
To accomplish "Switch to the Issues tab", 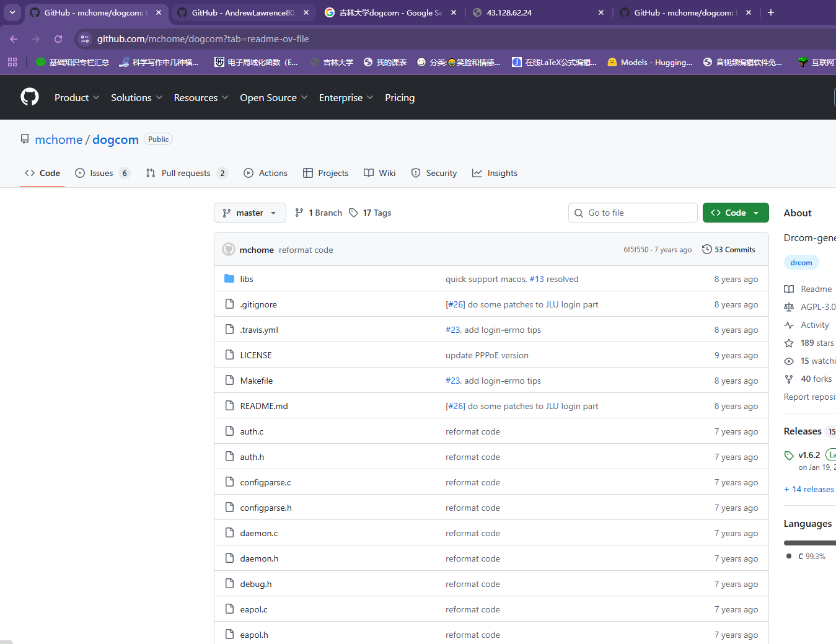I will 102,174.
